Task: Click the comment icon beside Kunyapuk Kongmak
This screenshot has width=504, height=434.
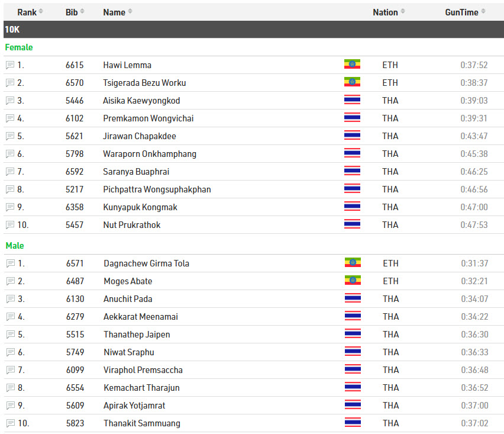Action: (10, 207)
